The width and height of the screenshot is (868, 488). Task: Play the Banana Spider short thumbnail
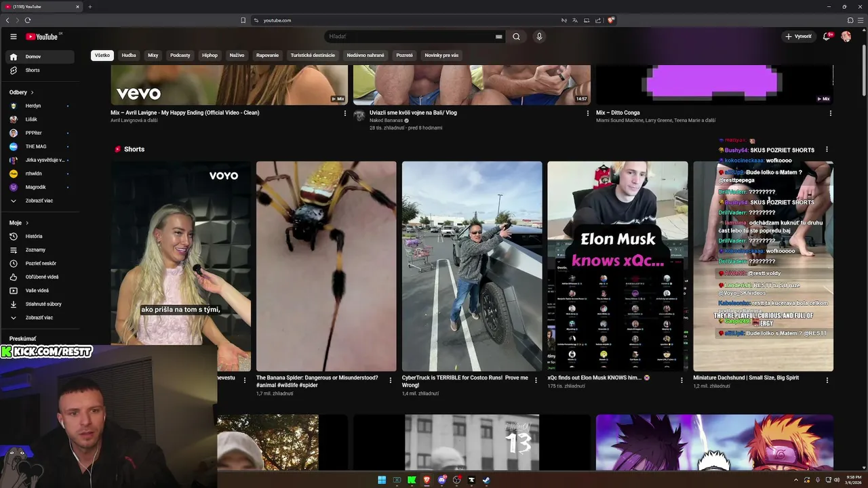(326, 266)
